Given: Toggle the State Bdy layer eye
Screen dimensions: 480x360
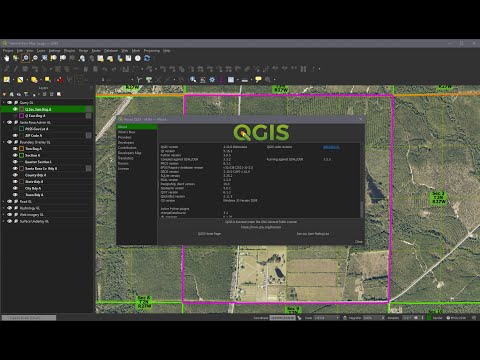Looking at the screenshot, I should coord(15,182).
